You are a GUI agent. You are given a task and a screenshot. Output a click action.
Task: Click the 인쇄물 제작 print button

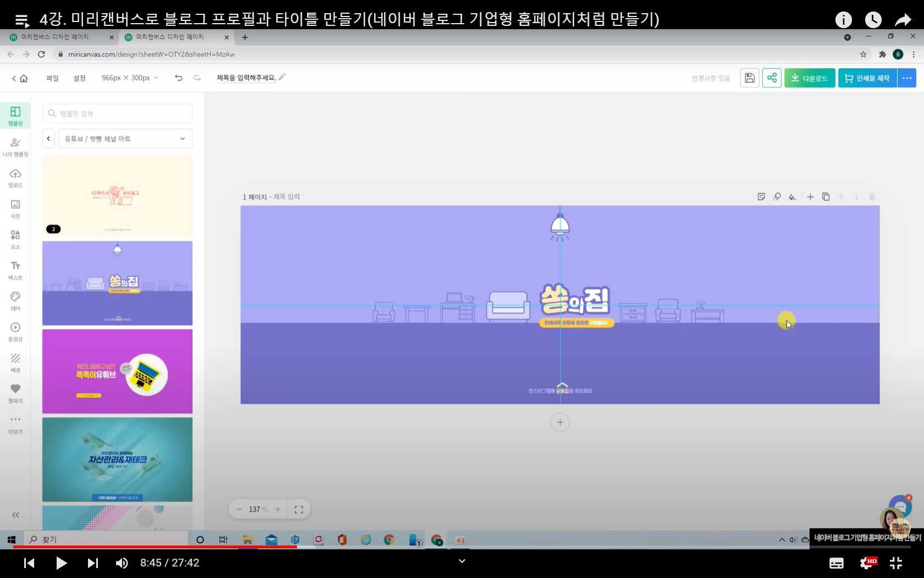point(867,78)
